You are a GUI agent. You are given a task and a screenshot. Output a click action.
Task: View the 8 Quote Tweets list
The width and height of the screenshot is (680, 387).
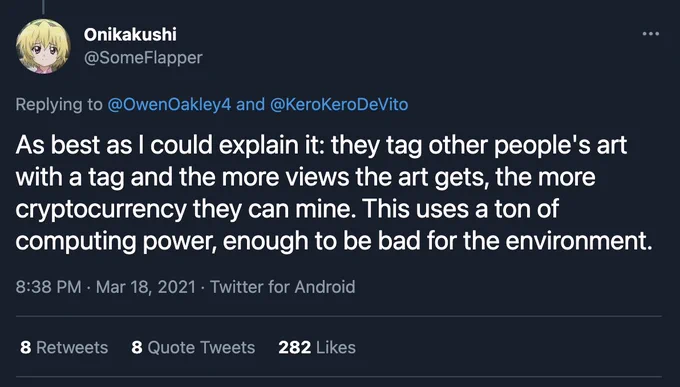point(193,348)
